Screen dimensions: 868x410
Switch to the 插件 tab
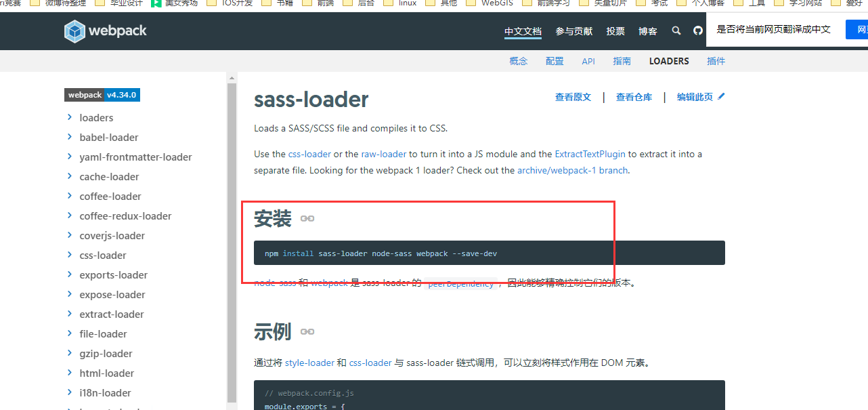[x=716, y=61]
